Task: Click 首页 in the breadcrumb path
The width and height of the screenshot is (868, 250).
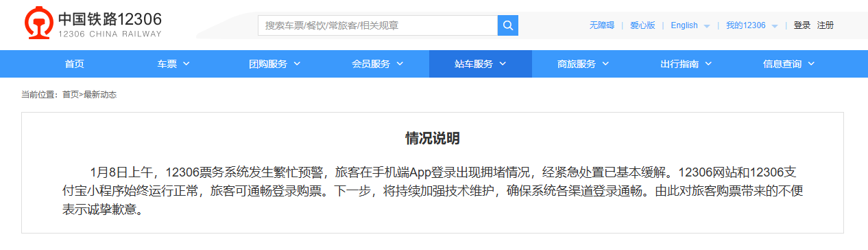Action: coord(70,95)
